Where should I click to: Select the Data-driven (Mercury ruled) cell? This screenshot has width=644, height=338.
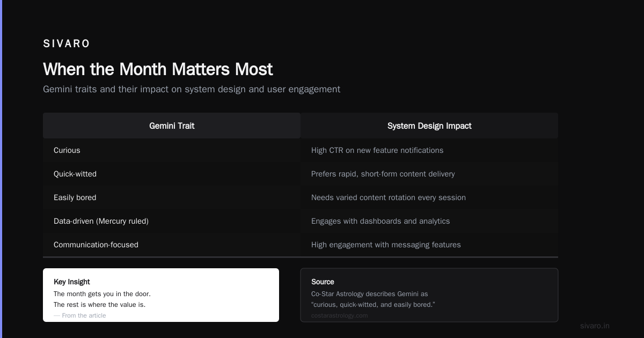(172, 221)
